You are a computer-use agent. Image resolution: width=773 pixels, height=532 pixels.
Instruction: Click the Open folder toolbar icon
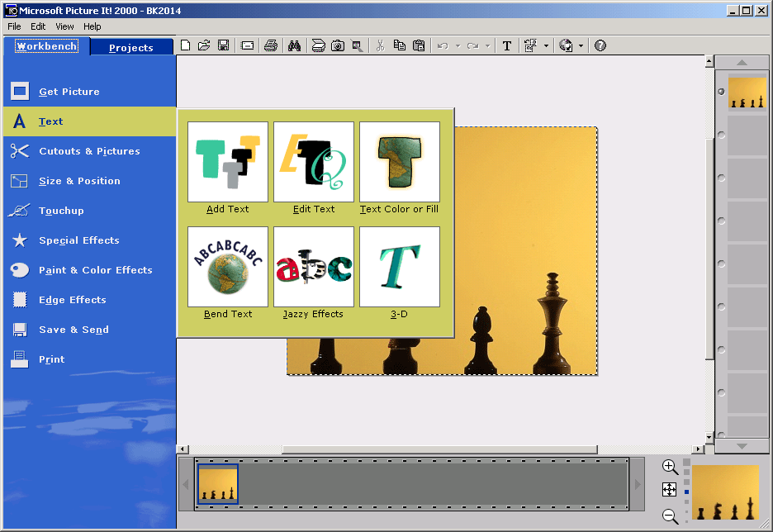pos(204,46)
